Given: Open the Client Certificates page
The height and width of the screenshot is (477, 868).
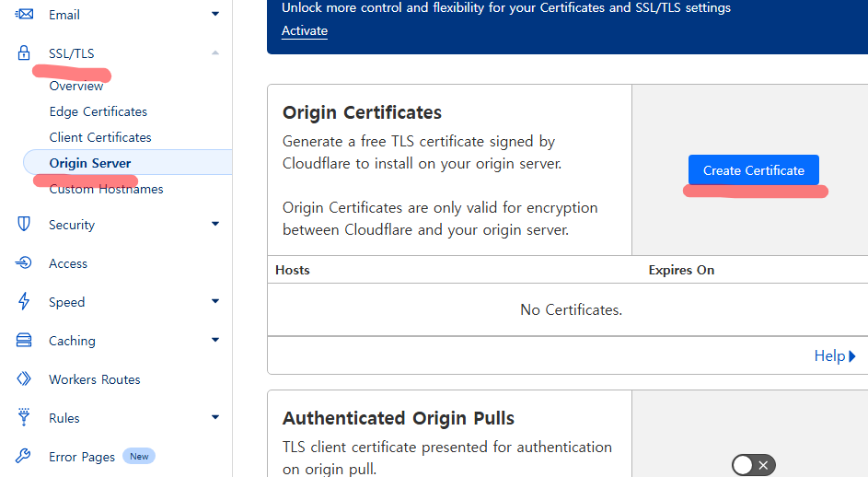Looking at the screenshot, I should click(x=100, y=137).
